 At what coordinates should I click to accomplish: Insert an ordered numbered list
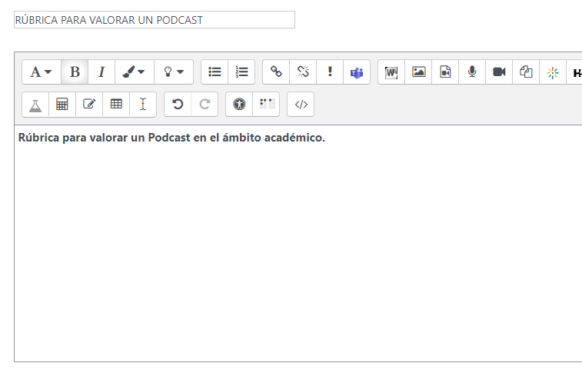(x=242, y=72)
